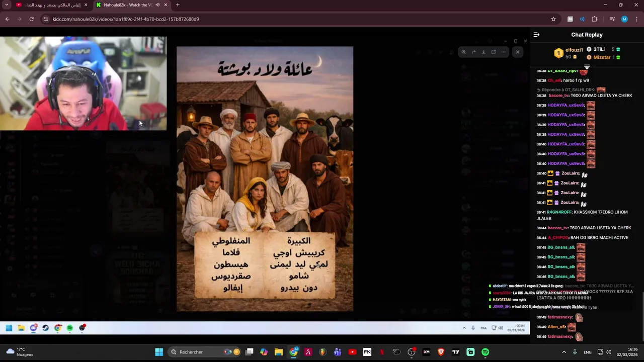Viewport: 644px width, 362px height.
Task: Switch to the YouTube Arabic-titled browser tab
Action: pyautogui.click(x=51, y=5)
